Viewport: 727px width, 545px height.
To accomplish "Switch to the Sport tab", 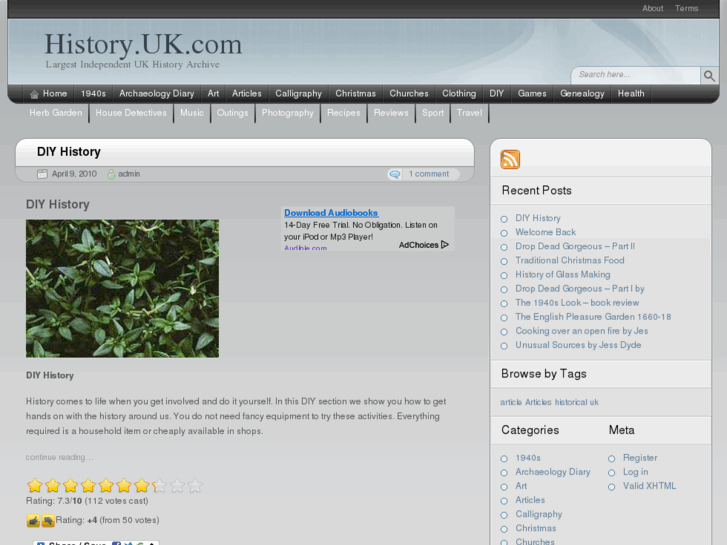I will (x=433, y=113).
